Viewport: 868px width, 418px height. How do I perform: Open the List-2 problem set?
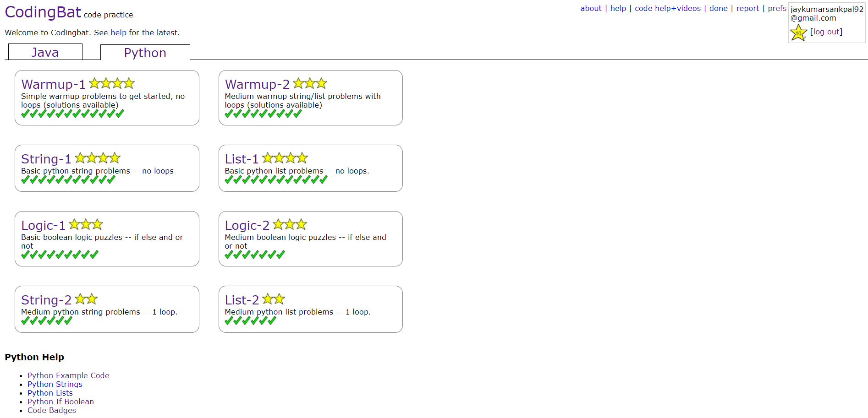242,300
